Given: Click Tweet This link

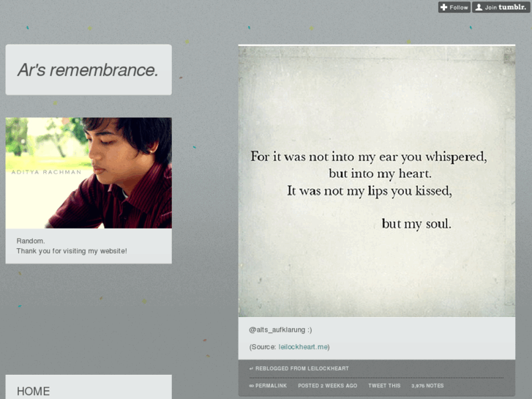Looking at the screenshot, I should click(x=384, y=386).
